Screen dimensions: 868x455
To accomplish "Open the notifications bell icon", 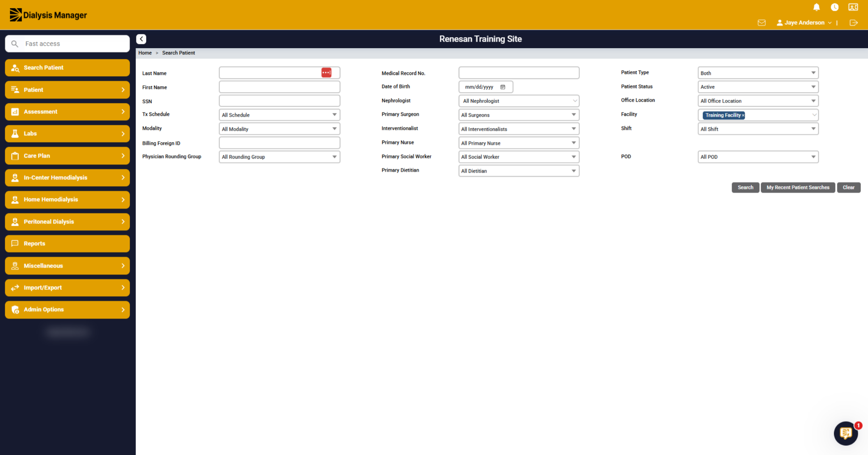I will pos(816,7).
